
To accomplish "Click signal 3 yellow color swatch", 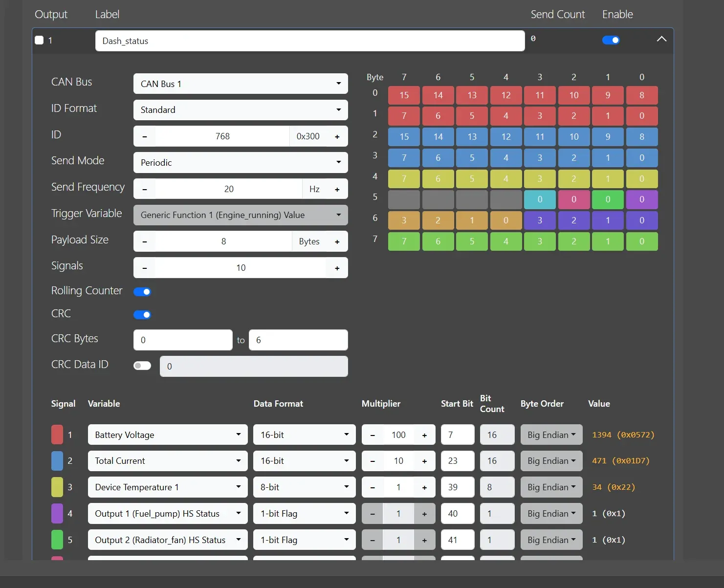I will click(57, 487).
